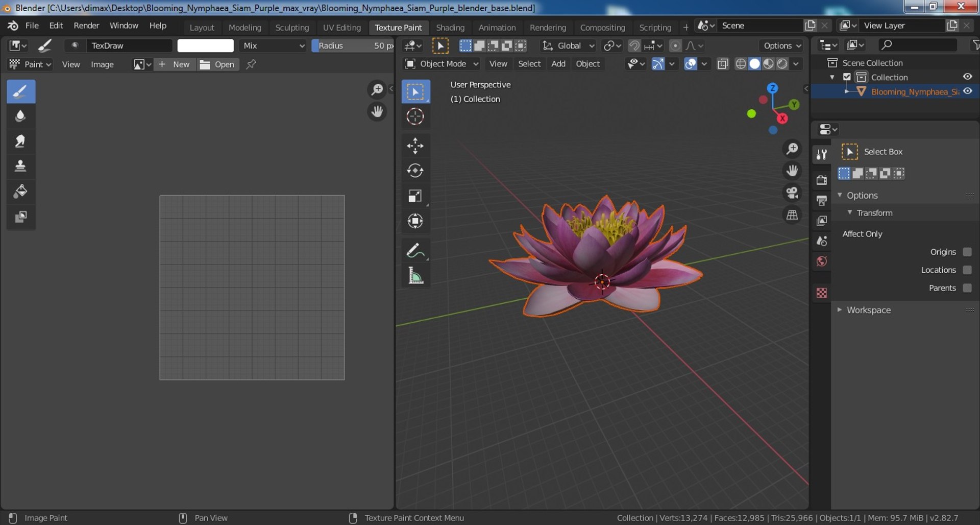
Task: Toggle snapping magnet in viewport header
Action: click(x=634, y=46)
